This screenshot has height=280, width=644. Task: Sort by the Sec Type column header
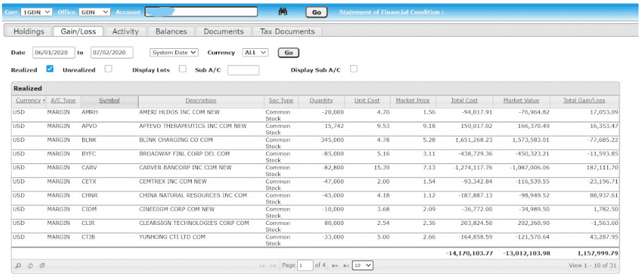point(281,101)
